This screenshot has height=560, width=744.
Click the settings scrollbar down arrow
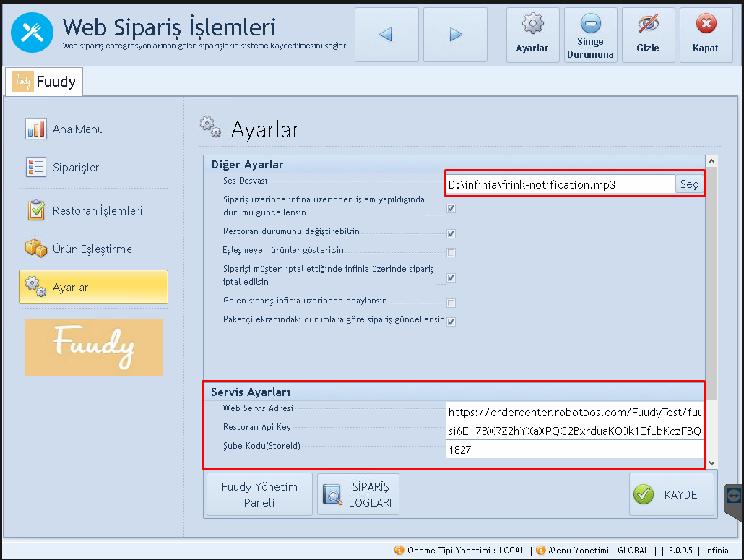point(711,463)
